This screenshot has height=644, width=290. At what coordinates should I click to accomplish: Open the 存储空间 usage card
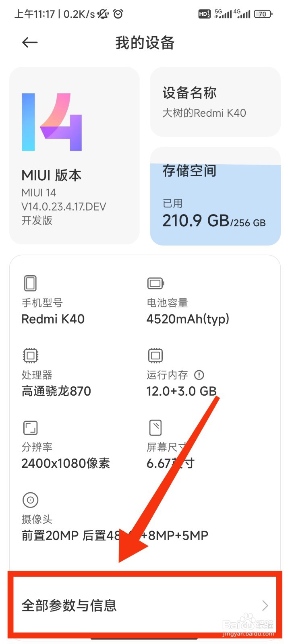215,196
